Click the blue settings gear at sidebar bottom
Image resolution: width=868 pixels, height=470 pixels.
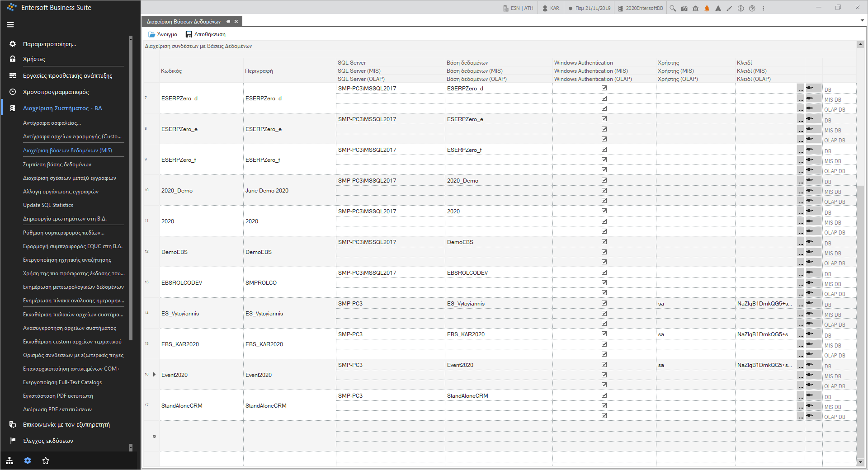click(x=28, y=461)
